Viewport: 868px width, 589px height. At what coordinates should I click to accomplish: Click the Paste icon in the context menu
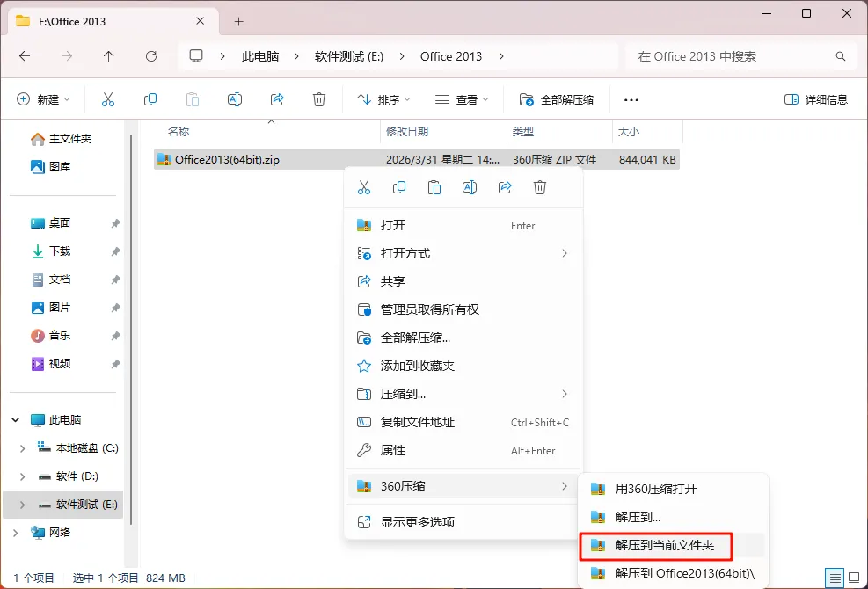coord(434,187)
